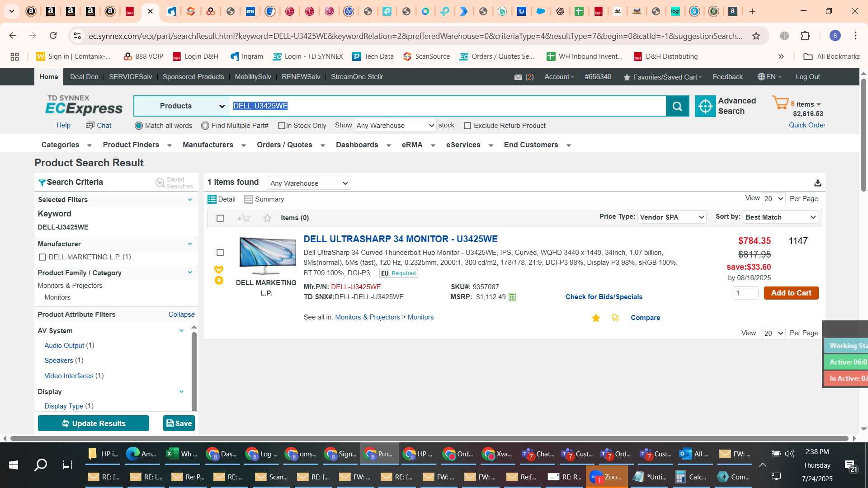Open Windows Start menu
The height and width of the screenshot is (488, 868).
click(14, 465)
